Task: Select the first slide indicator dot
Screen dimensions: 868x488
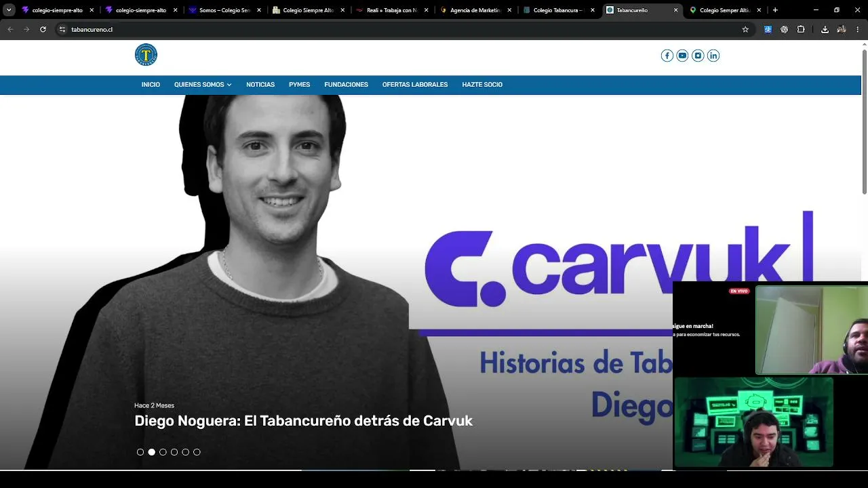Action: click(140, 452)
